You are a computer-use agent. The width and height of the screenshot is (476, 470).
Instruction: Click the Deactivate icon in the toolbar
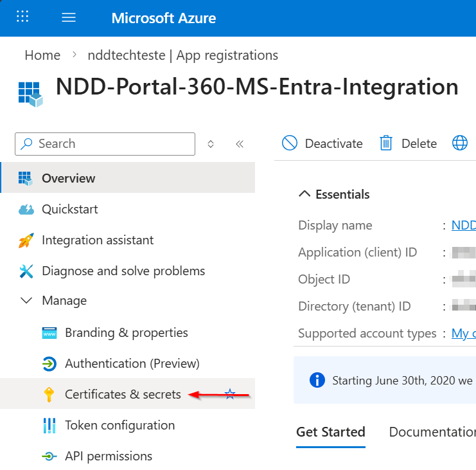pyautogui.click(x=290, y=143)
